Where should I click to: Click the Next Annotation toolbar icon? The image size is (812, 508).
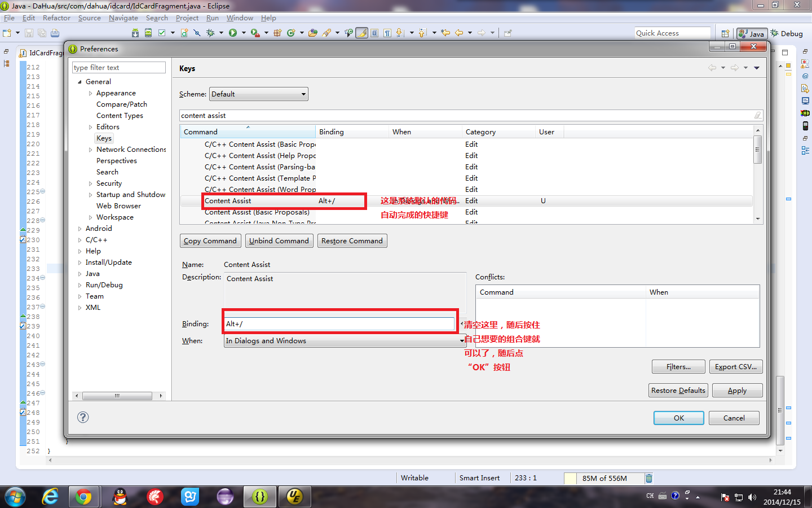click(400, 33)
